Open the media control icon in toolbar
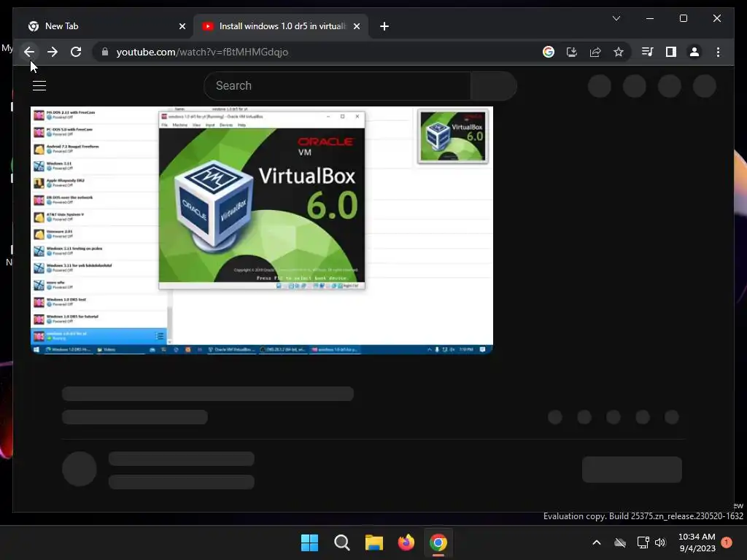Screen dimensions: 747x560 click(648, 52)
